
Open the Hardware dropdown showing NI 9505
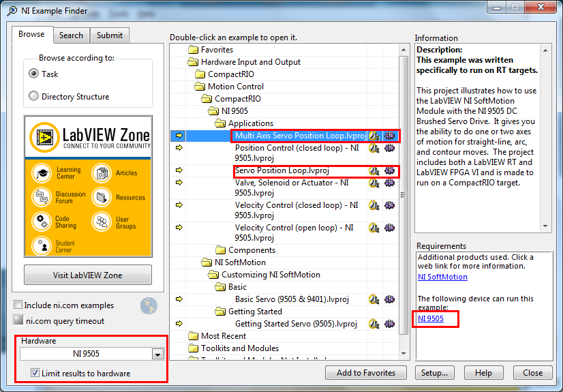[157, 355]
